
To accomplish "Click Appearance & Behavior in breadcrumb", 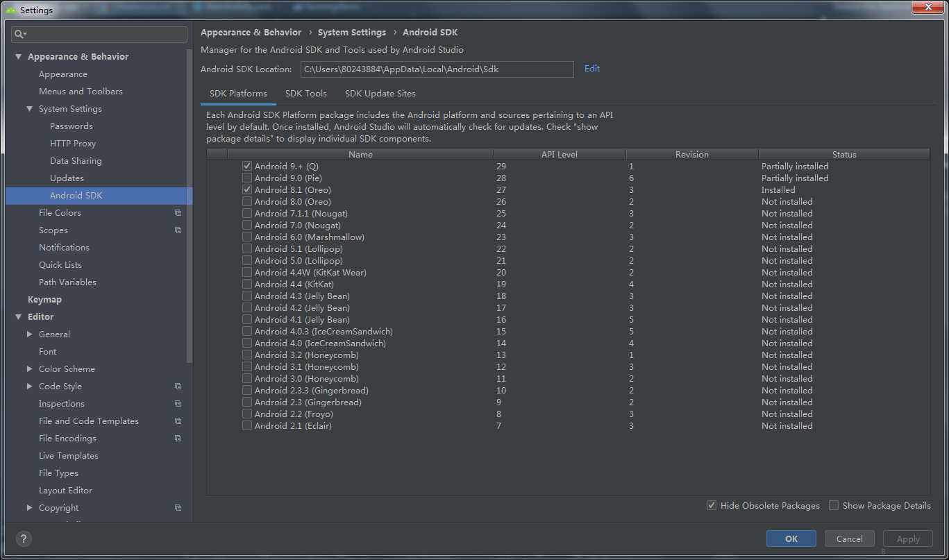I will point(251,33).
